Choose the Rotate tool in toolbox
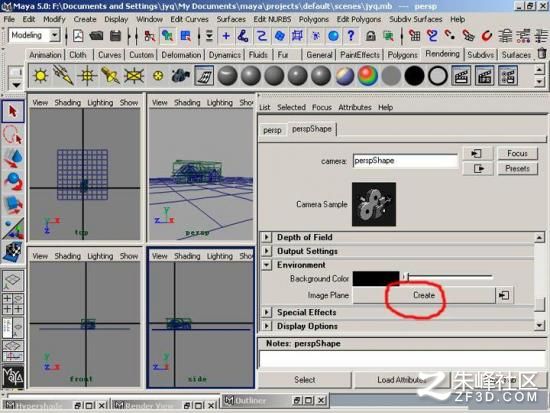 [x=13, y=181]
